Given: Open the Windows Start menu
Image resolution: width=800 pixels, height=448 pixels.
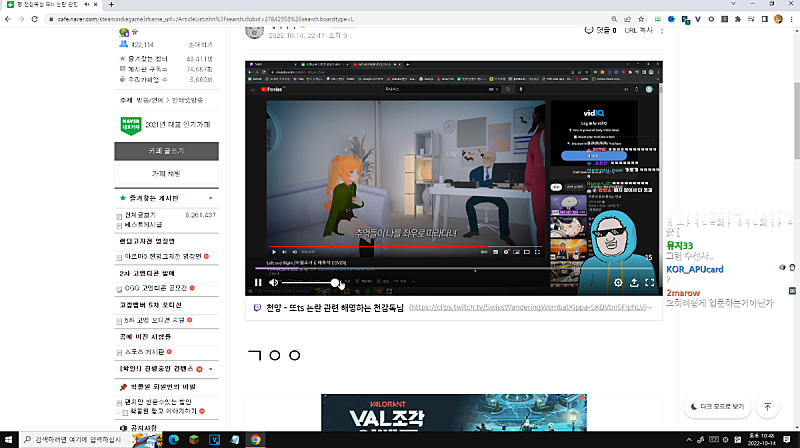Looking at the screenshot, I should pyautogui.click(x=8, y=439).
